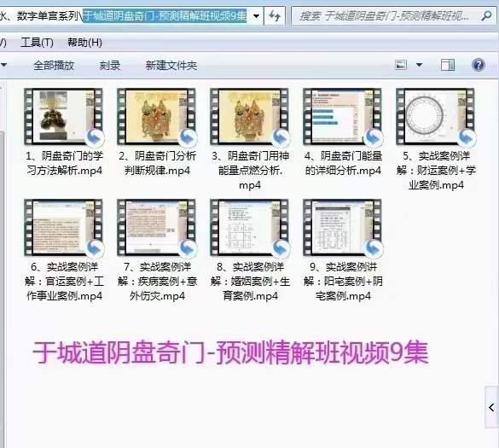
Task: Click the 全部播放 toolbar button
Action: click(x=54, y=66)
